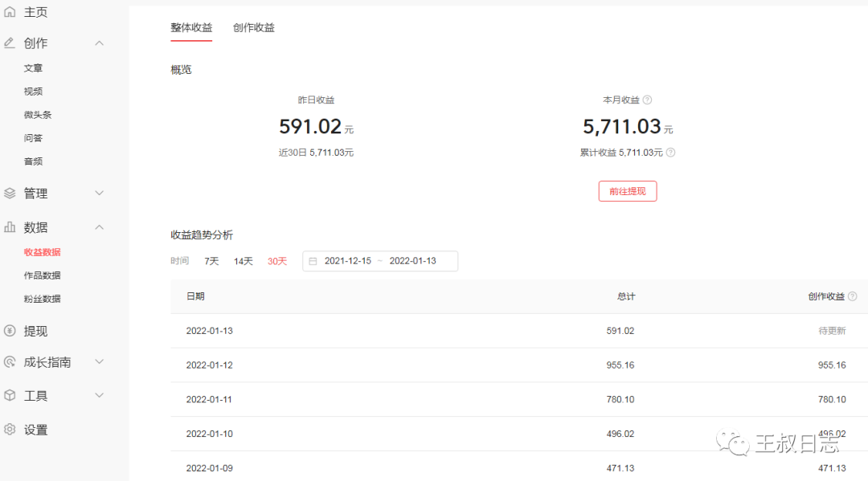868x481 pixels.
Task: Click the 591.02 元 yesterday earnings figure
Action: (316, 127)
